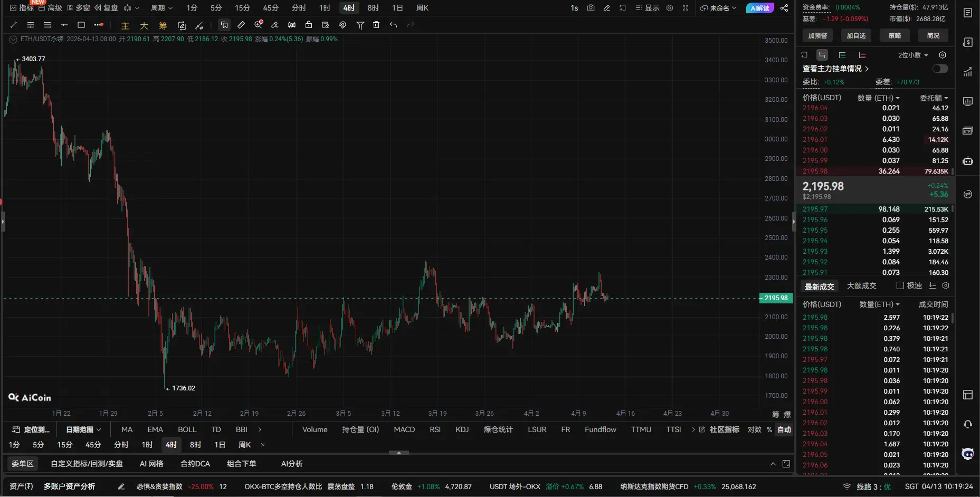The image size is (980, 497).
Task: Click the zoom magnifier tool
Action: click(258, 25)
